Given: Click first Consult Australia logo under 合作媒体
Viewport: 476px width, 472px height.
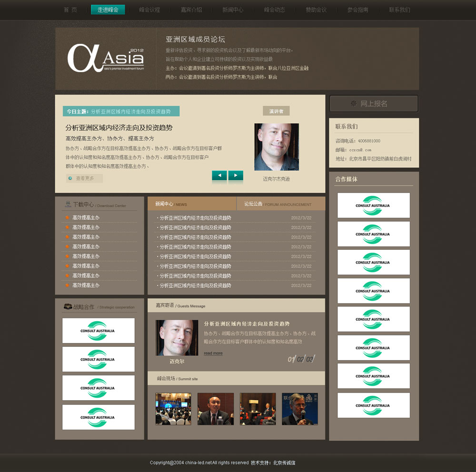Looking at the screenshot, I should [x=373, y=205].
